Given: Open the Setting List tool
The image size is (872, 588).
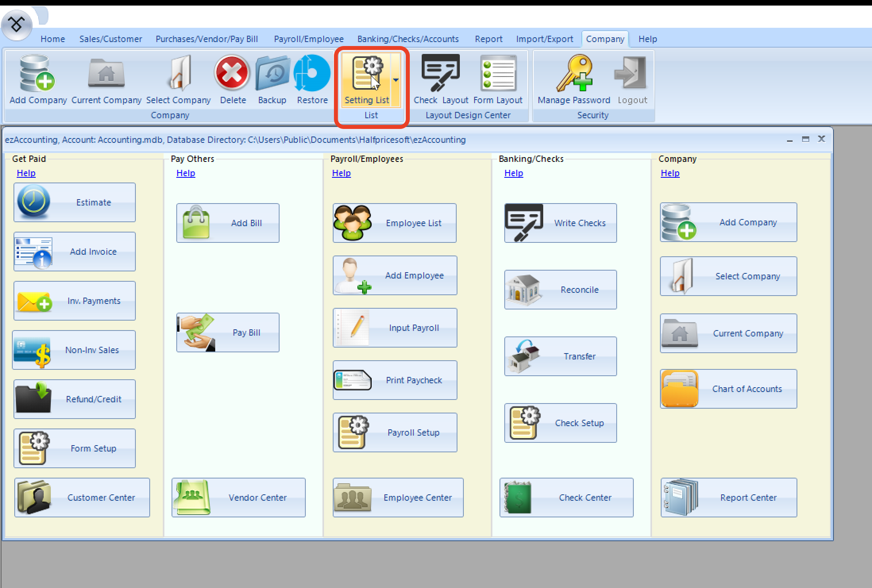Looking at the screenshot, I should pyautogui.click(x=368, y=77).
